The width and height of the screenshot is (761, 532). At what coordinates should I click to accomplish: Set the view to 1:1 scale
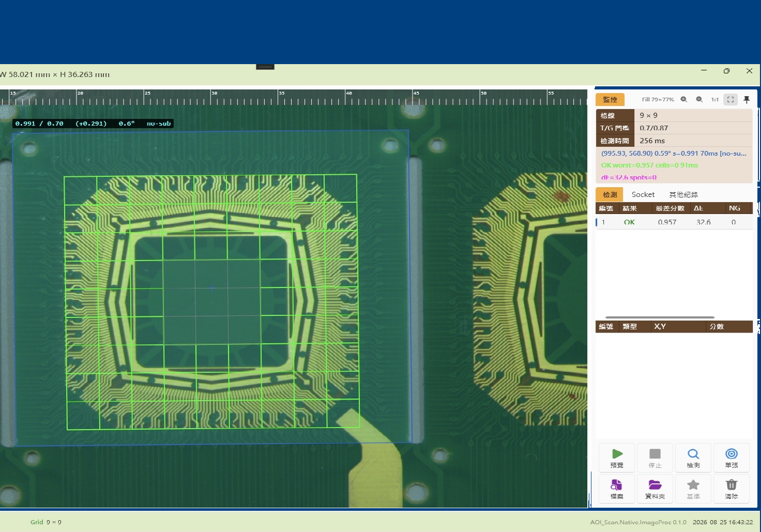point(715,99)
